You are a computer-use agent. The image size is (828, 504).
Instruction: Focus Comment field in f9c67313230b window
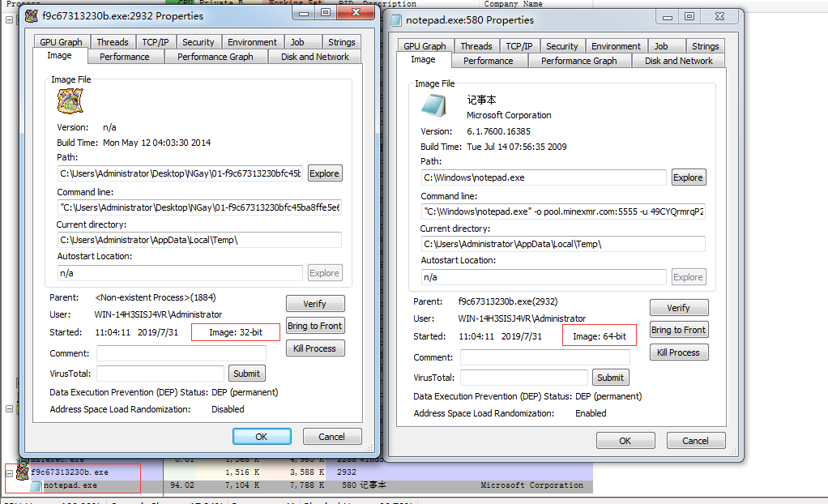tap(181, 353)
